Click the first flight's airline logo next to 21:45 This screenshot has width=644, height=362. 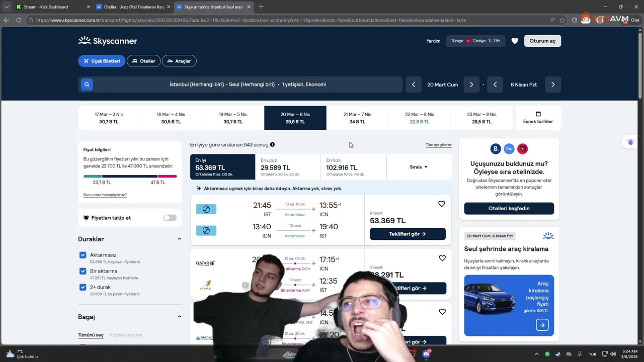point(206,209)
